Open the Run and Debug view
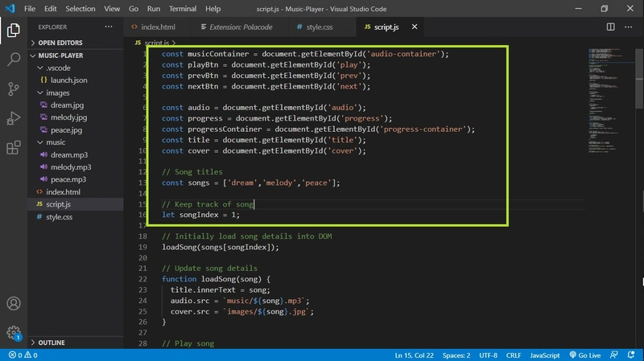 [14, 118]
